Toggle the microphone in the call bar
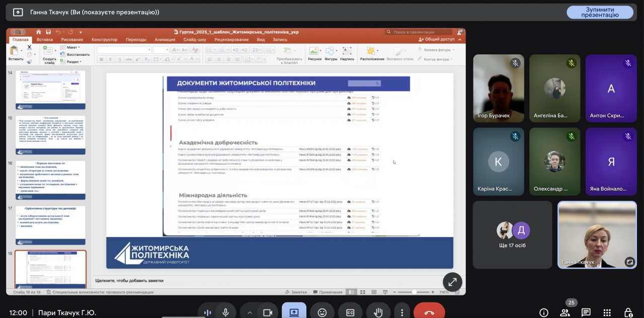The image size is (644, 318). pyautogui.click(x=225, y=312)
